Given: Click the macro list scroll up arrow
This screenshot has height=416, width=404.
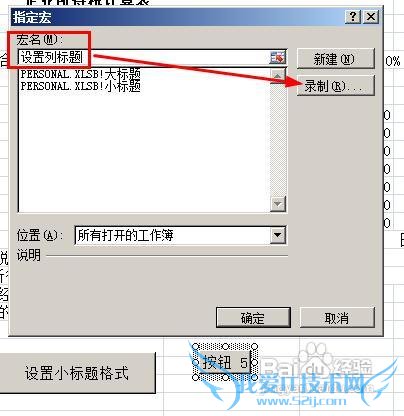Looking at the screenshot, I should coord(277,76).
